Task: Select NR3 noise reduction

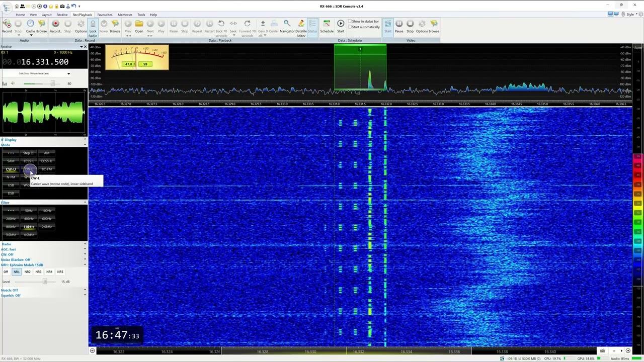Action: tap(38, 271)
